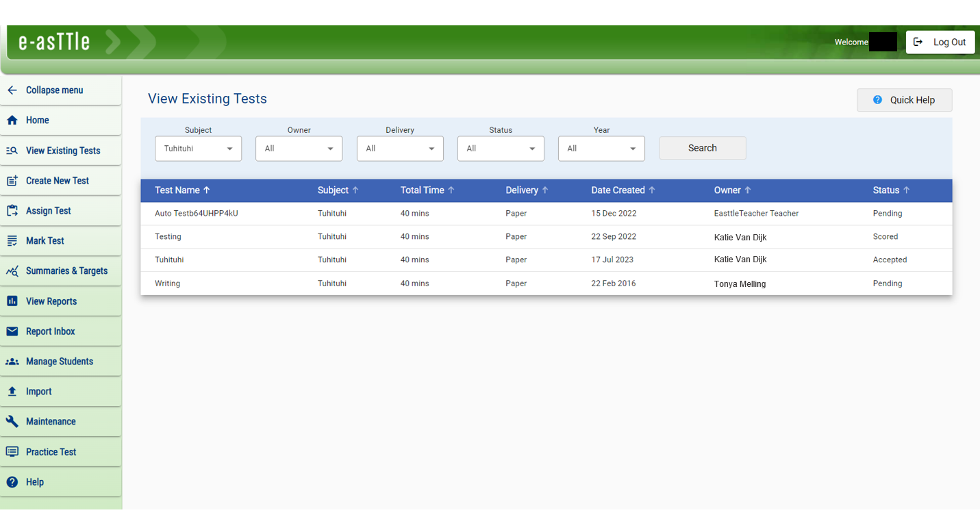Screen dimensions: 980x530
Task: Open the Year filter dropdown
Action: click(601, 149)
